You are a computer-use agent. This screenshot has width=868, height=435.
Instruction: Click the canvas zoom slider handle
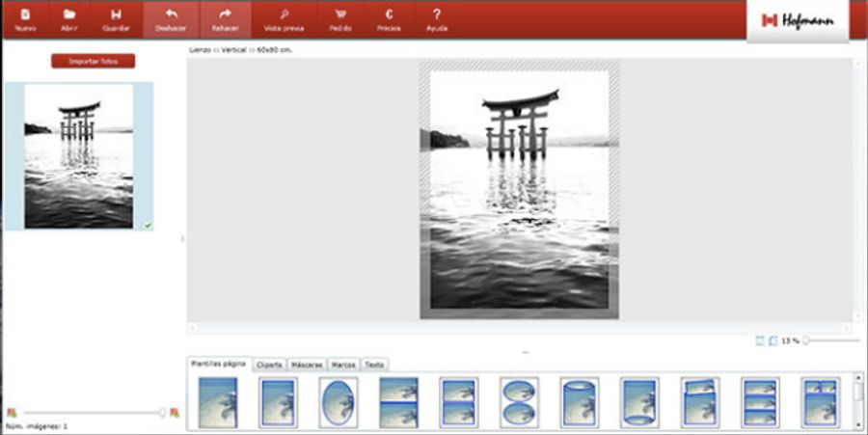pyautogui.click(x=806, y=340)
